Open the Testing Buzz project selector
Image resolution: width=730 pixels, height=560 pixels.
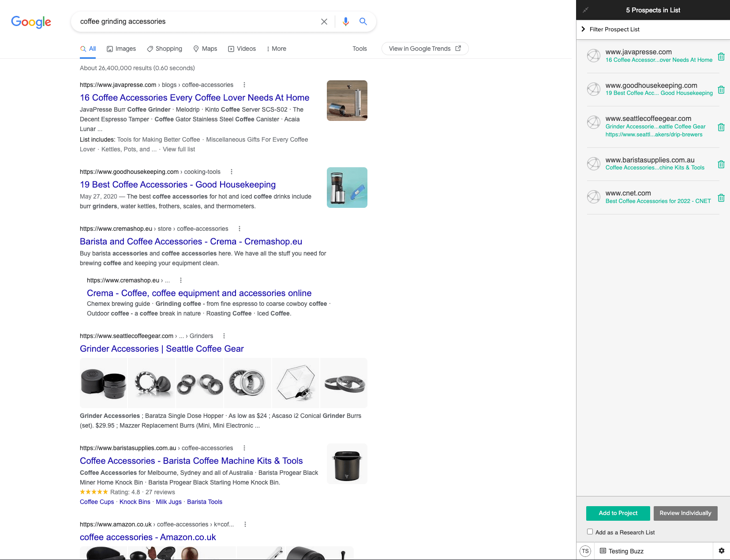[x=621, y=551]
